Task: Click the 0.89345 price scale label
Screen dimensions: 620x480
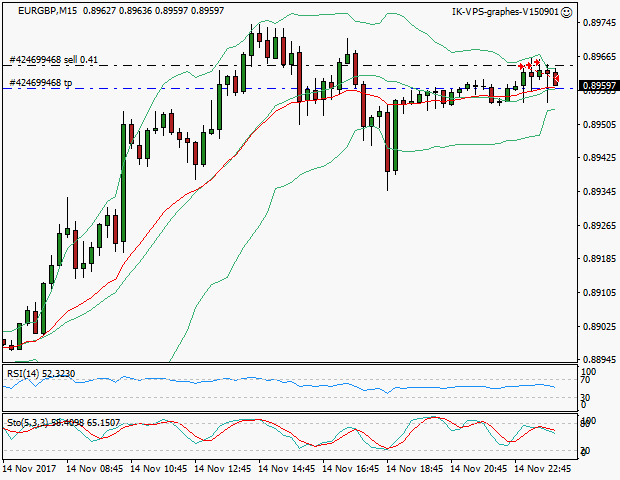Action: pyautogui.click(x=599, y=192)
